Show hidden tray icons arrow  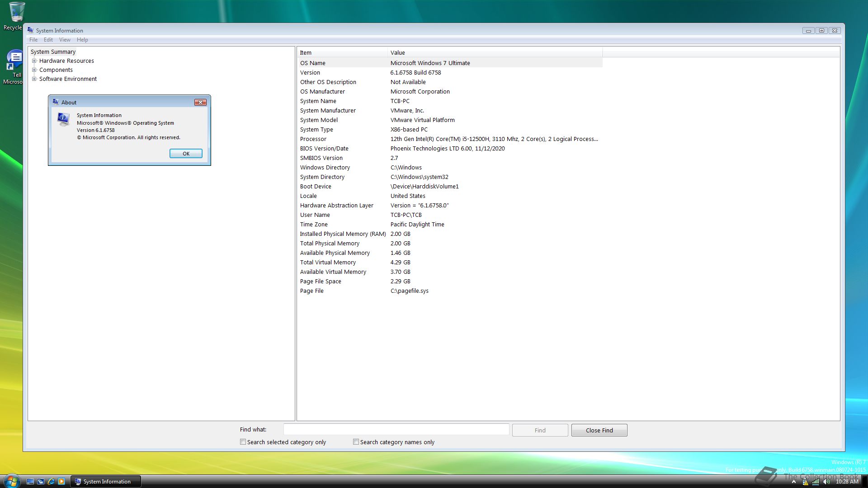pos(794,482)
